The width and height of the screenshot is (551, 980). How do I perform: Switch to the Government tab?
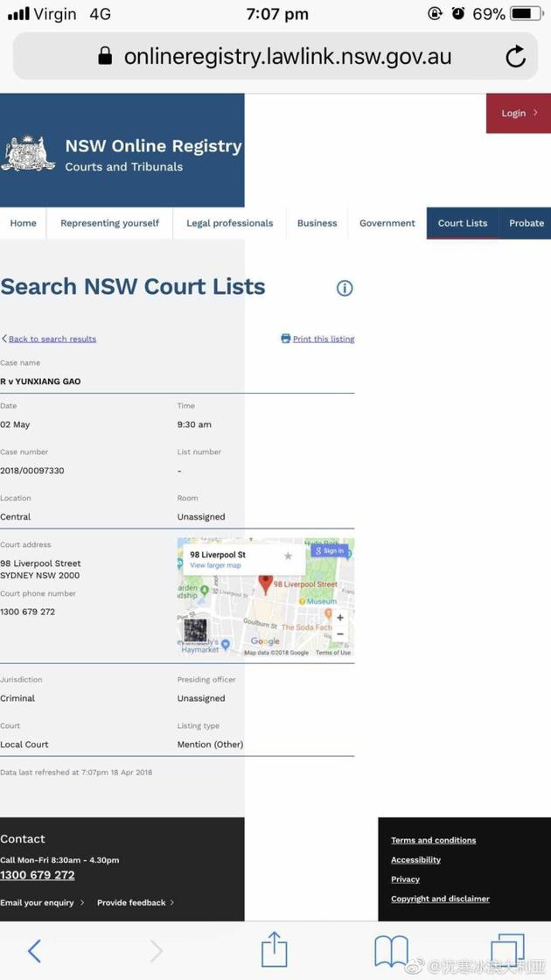coord(387,223)
